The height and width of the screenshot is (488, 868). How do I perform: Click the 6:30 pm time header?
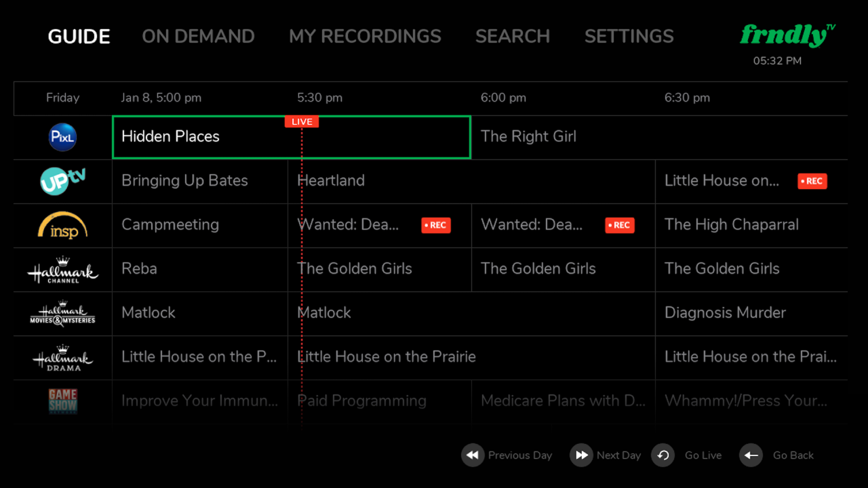pos(687,98)
